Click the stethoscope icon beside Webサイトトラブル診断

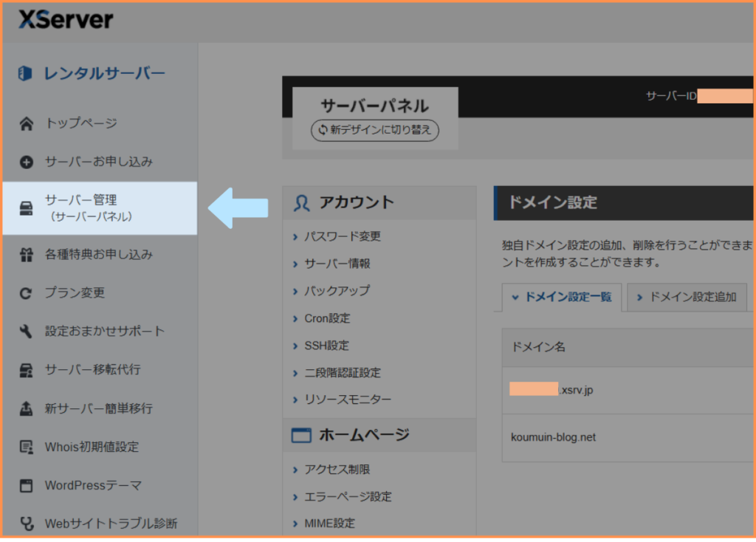click(x=27, y=524)
